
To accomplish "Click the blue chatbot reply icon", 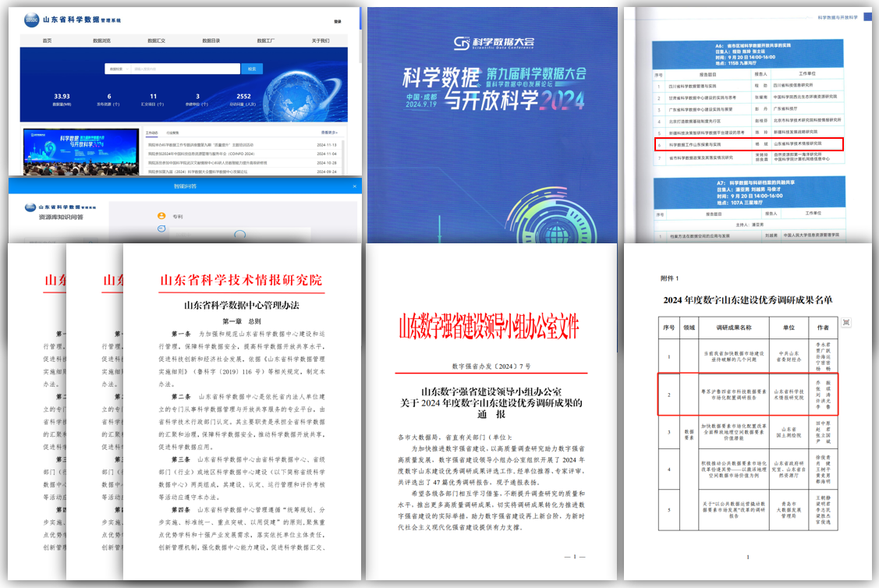I will click(161, 228).
